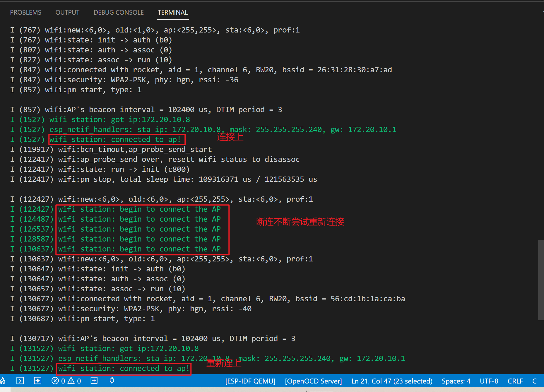The width and height of the screenshot is (544, 392).
Task: Click the bssid = 56:cd:1b:1a:ca:ba line
Action: 208,299
